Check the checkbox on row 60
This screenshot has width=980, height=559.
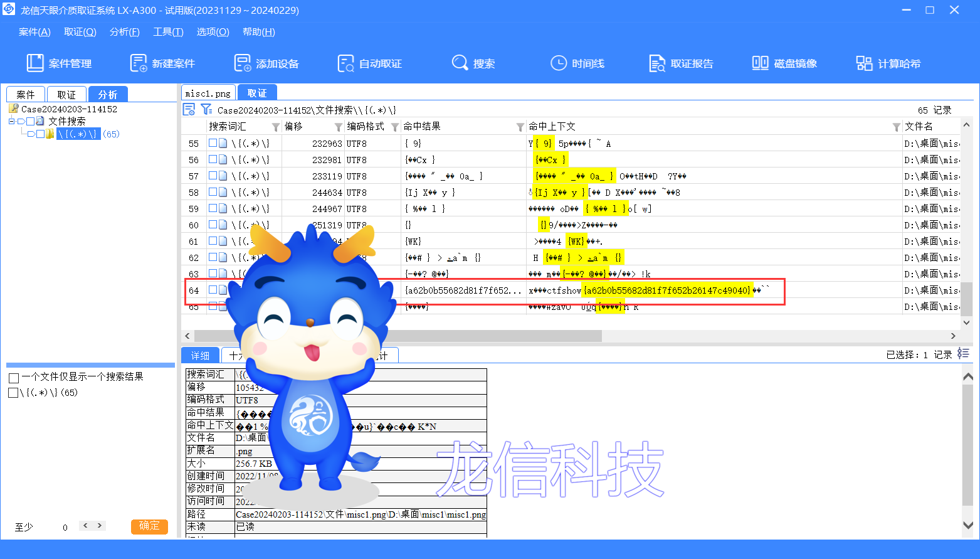tap(213, 225)
